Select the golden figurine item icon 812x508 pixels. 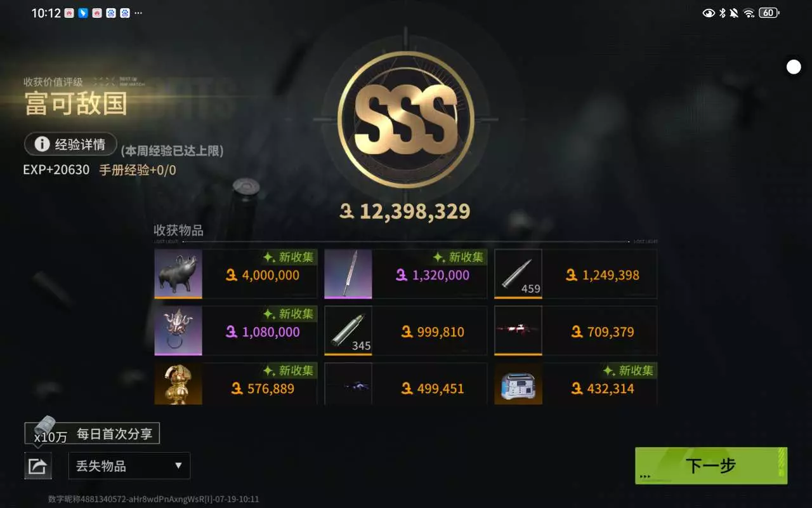(x=178, y=384)
